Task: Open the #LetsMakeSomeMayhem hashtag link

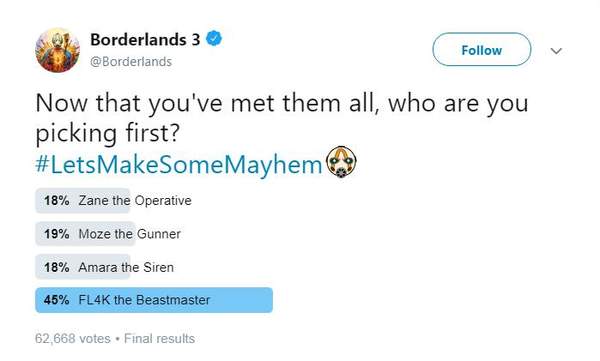Action: point(179,164)
